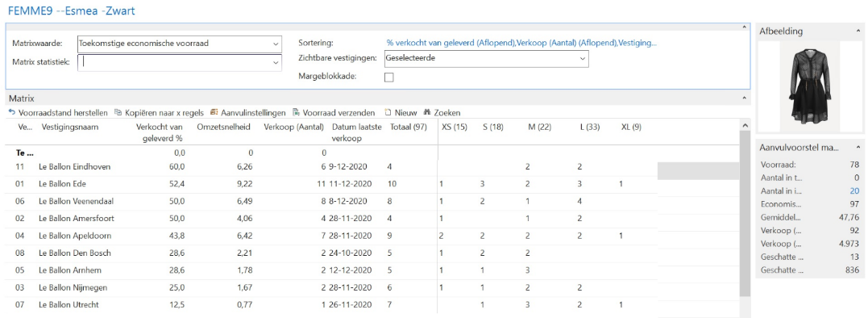Click the Sortering link text

tap(521, 44)
